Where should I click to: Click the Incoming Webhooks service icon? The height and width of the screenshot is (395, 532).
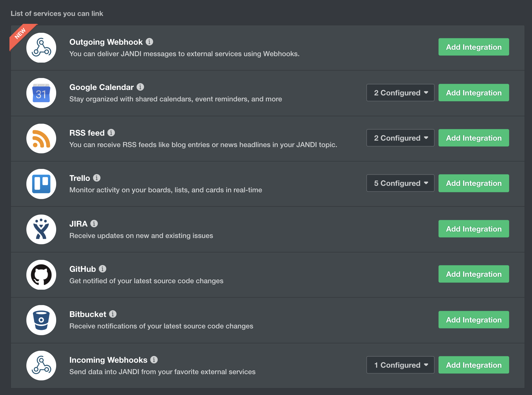(41, 365)
